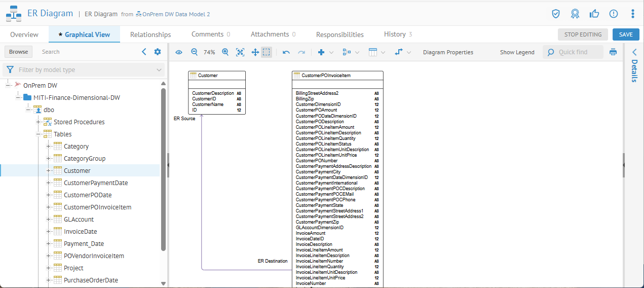Click the thumbs up endorse icon
The image size is (644, 288).
pos(594,14)
